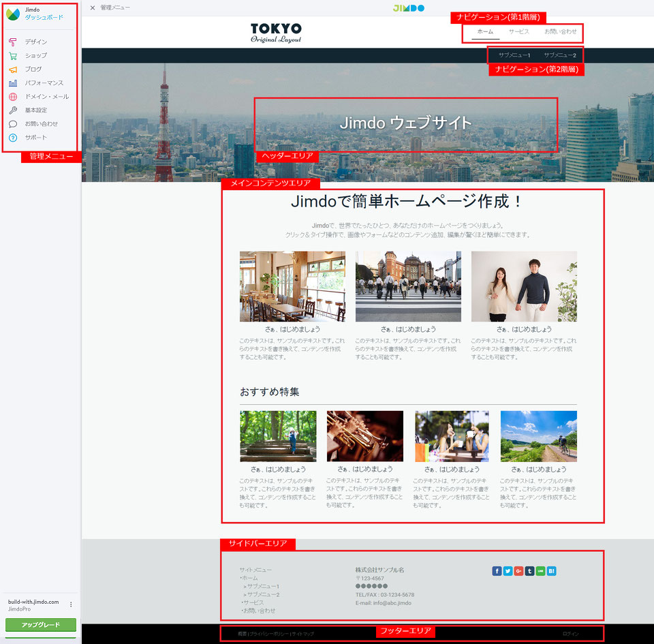Click the 'E-mail: info@abc.jimdo' line
Screen dimensions: 654x644
[x=384, y=603]
